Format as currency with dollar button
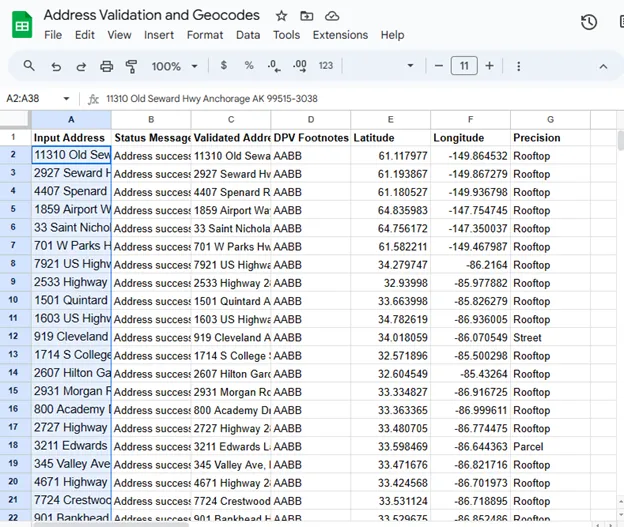This screenshot has width=624, height=527. point(223,66)
